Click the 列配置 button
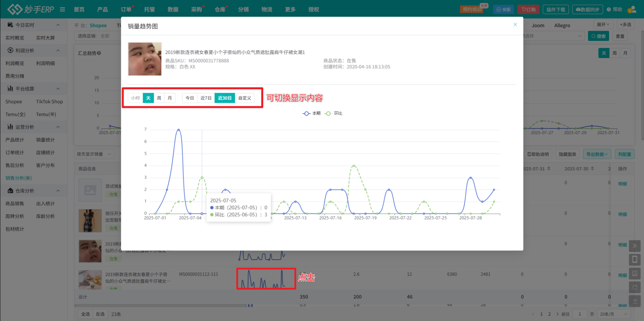Viewport: 644px width, 321px height. pyautogui.click(x=625, y=154)
